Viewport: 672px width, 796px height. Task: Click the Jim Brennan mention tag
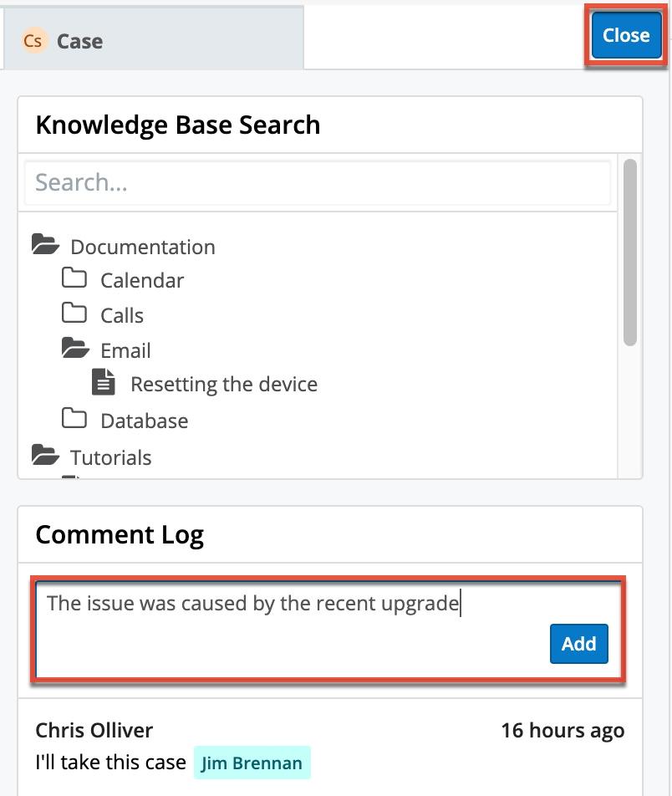(x=252, y=763)
